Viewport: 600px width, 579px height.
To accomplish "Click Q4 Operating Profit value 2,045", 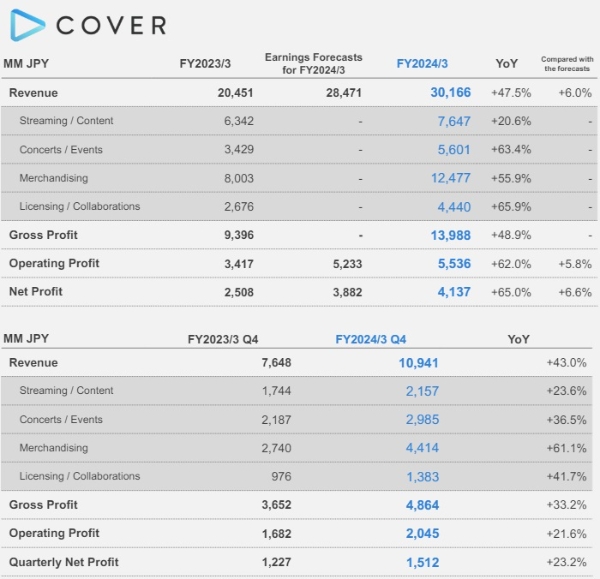I will [422, 533].
